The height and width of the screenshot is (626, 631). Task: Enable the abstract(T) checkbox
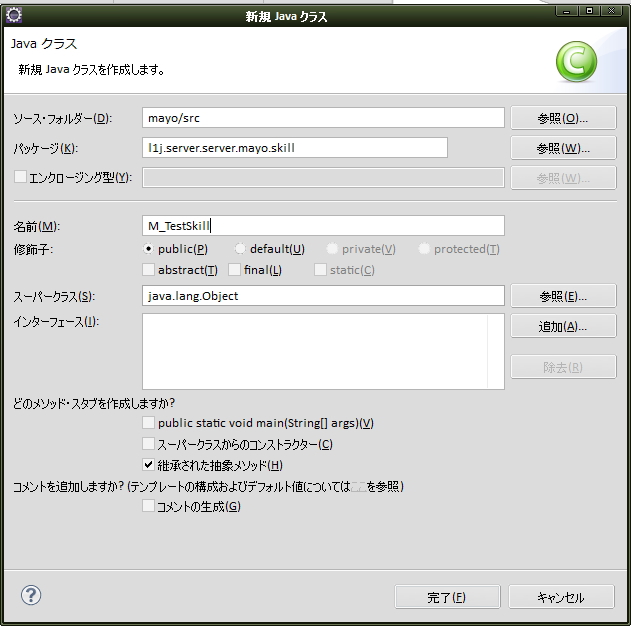click(148, 270)
